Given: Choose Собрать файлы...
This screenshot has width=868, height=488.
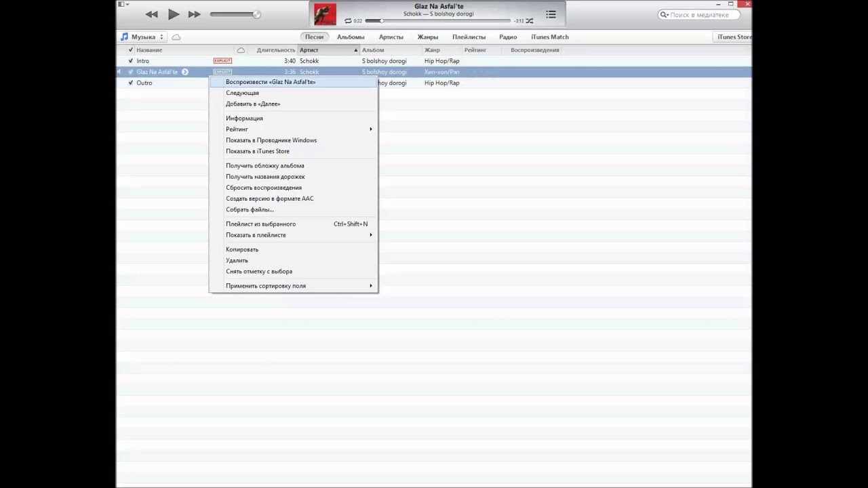Looking at the screenshot, I should click(293, 209).
